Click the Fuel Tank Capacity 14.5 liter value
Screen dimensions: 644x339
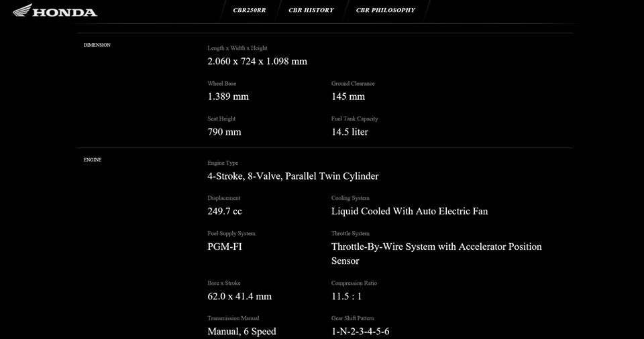pos(350,132)
